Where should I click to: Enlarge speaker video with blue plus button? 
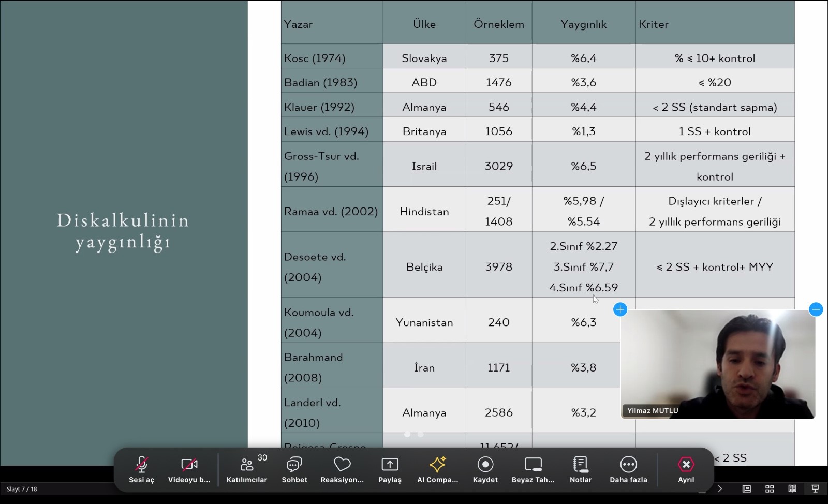click(620, 309)
